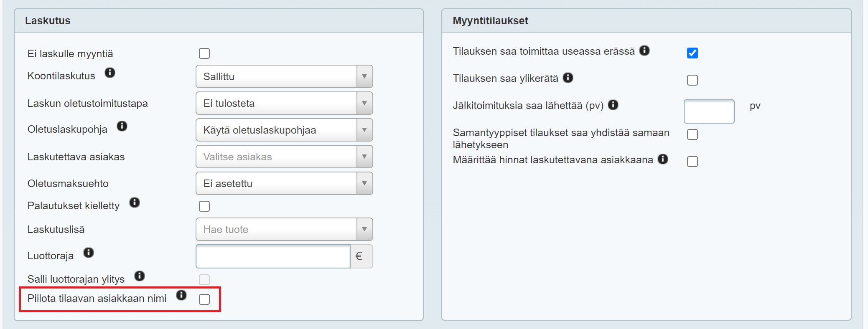Tick the Piilota tilaavan asiakkaan nimi checkbox
The height and width of the screenshot is (329, 868).
point(204,299)
